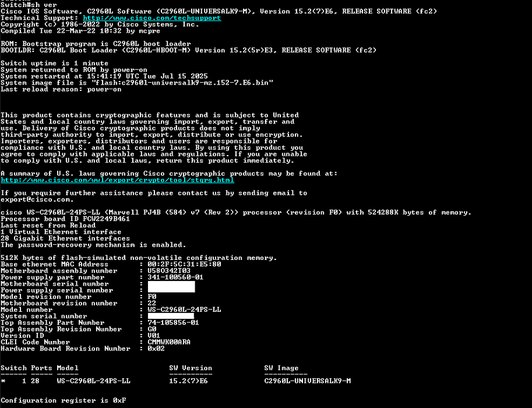Click the 'Base ethernet MAC Address' label

tap(55, 264)
